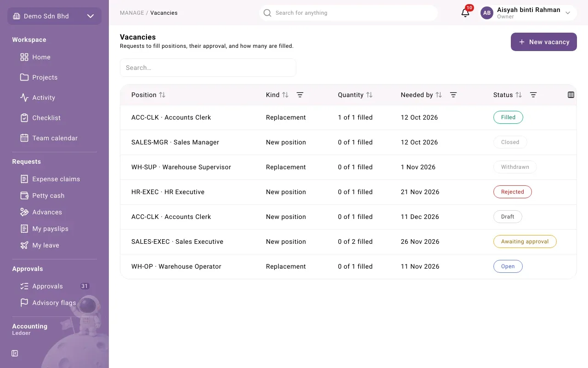Expand the Demo Sdn Bhd company switcher

[x=54, y=16]
